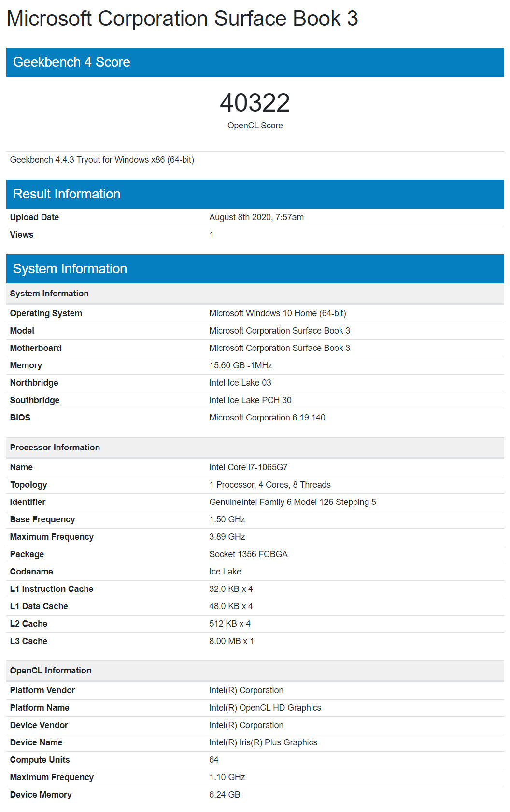Select L2 cache value "512 KB x 4"

230,624
